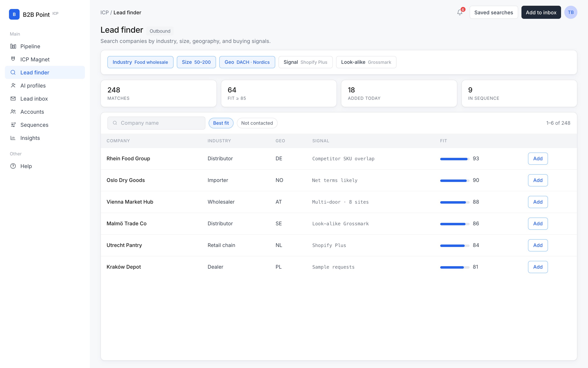This screenshot has height=368, width=588.
Task: Add Malmö Trade Co lead
Action: click(x=538, y=223)
